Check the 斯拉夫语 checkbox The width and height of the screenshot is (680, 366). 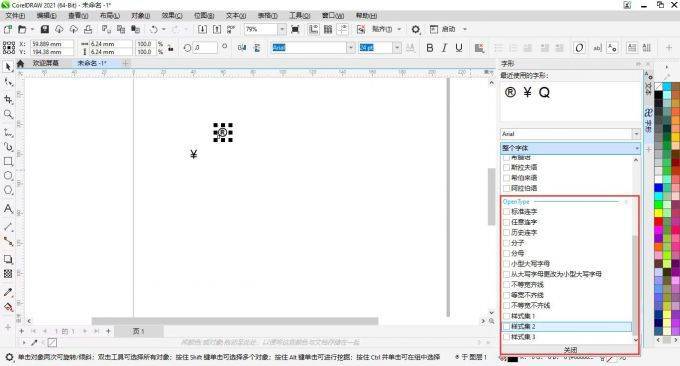pos(506,167)
